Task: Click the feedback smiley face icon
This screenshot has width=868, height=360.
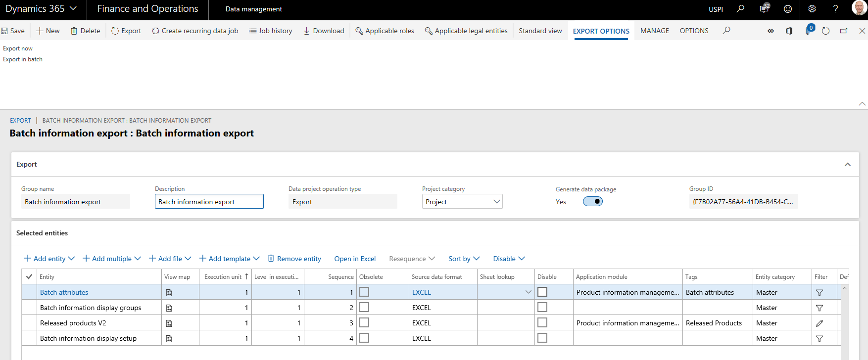Action: (x=788, y=9)
